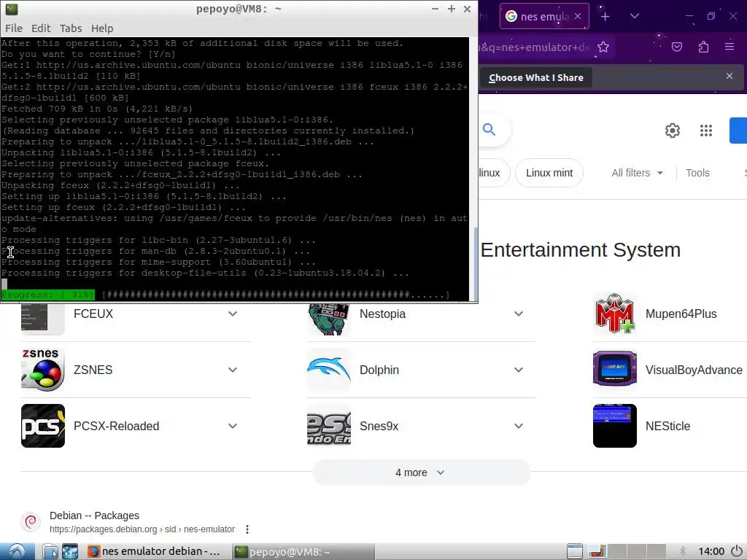
Task: Click the tray applet showing a connector icon
Action: 597,551
